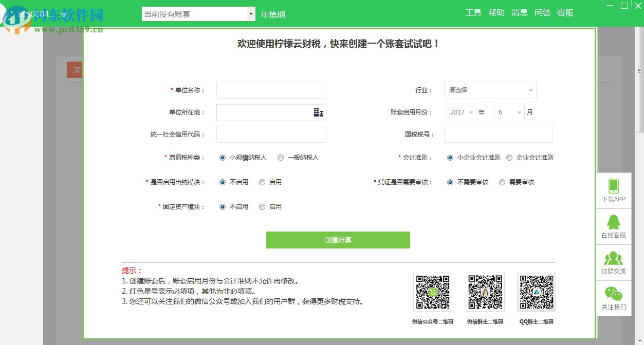This screenshot has width=644, height=345.
Task: Enable 启用 for the 固定资产模块 option
Action: click(x=262, y=206)
